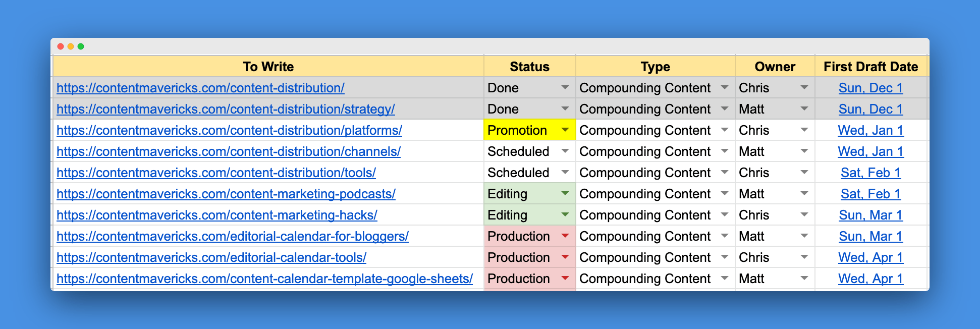This screenshot has height=329, width=980.
Task: Open Production dropdown for editorial-calendar-for-bloggers/ row
Action: tap(565, 236)
